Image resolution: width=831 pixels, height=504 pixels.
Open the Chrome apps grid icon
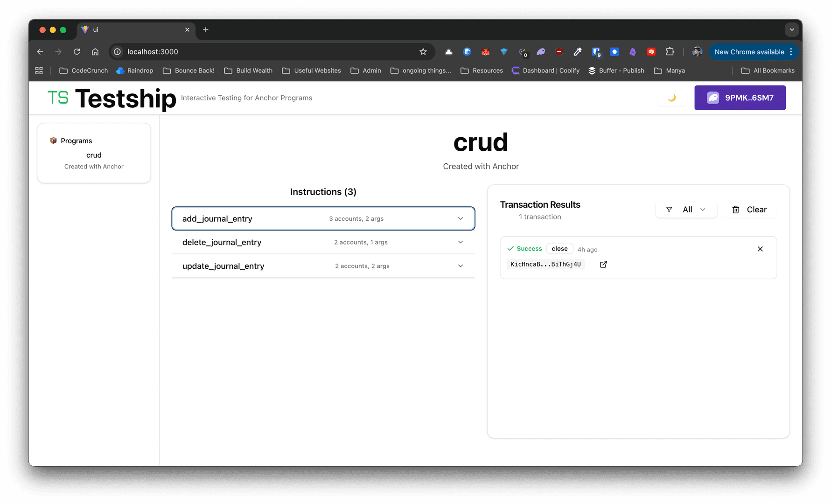[x=39, y=70]
